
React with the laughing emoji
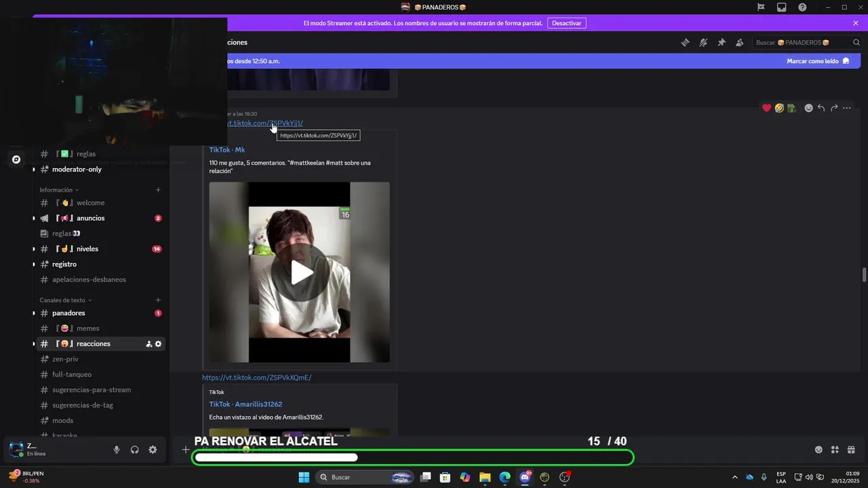(779, 108)
